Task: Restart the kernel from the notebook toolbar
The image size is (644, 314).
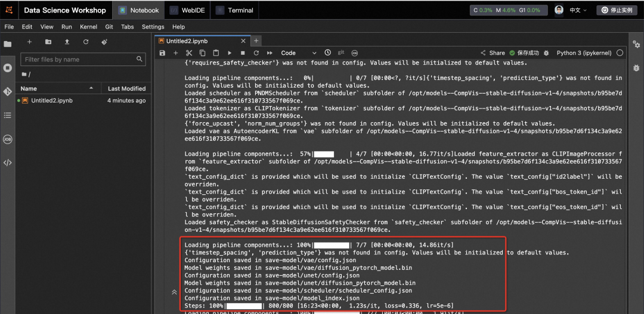Action: [256, 53]
